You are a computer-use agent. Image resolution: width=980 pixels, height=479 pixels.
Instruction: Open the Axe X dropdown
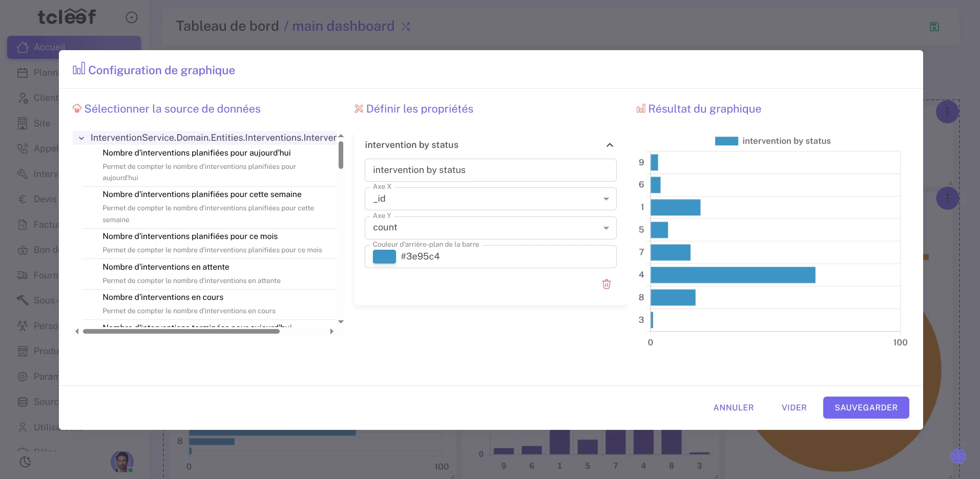606,199
